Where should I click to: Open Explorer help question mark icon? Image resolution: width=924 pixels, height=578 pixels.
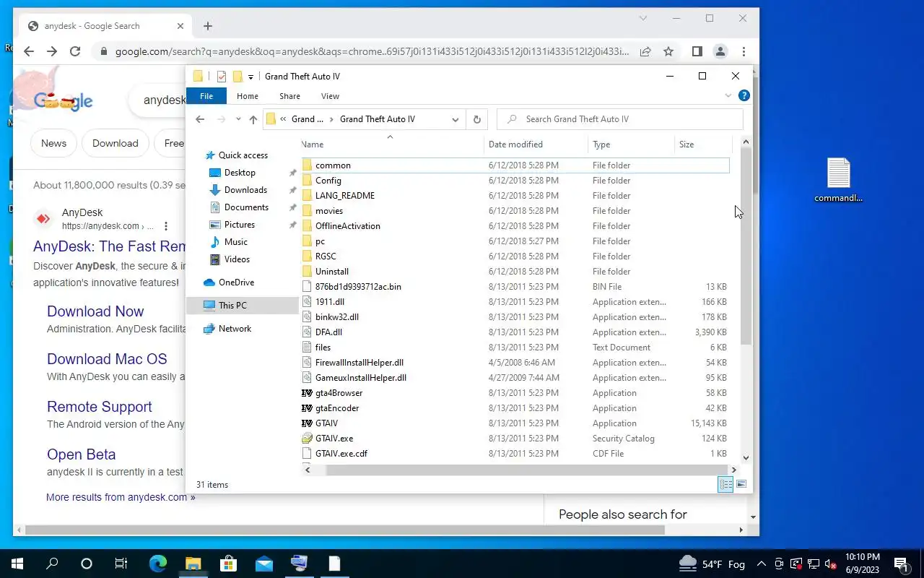(x=744, y=95)
